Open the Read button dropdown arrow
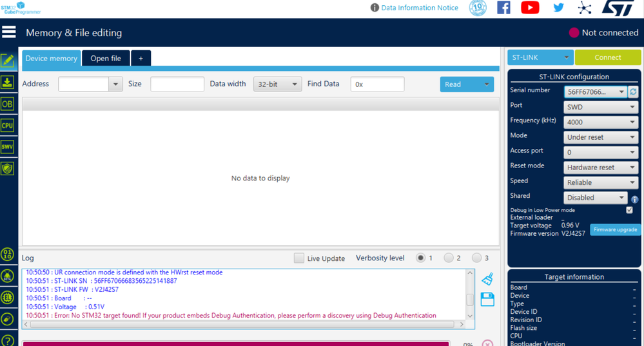The image size is (644, 346). pos(487,84)
